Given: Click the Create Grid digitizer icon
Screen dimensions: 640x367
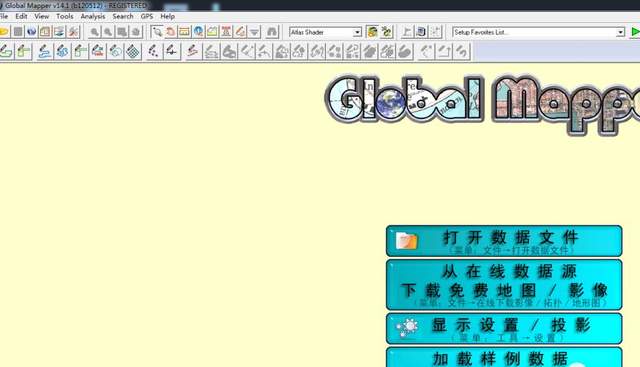Looking at the screenshot, I should (133, 52).
